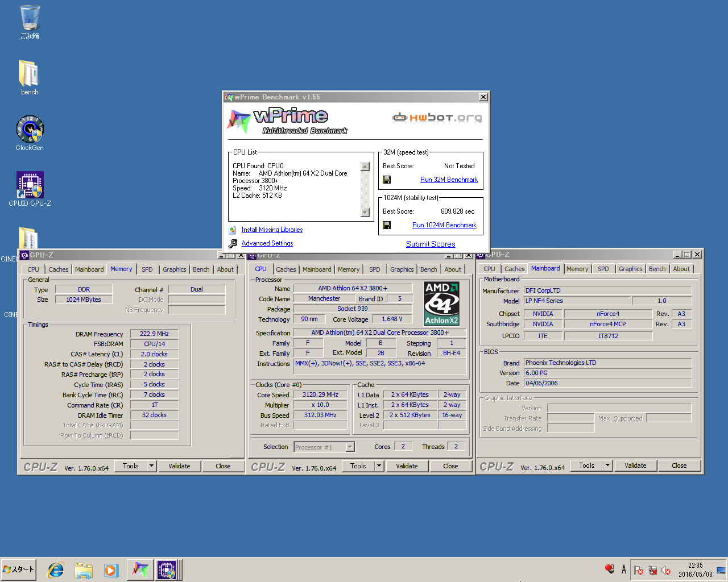728x582 pixels.
Task: Click the CPU List scroll up arrow
Action: click(365, 167)
